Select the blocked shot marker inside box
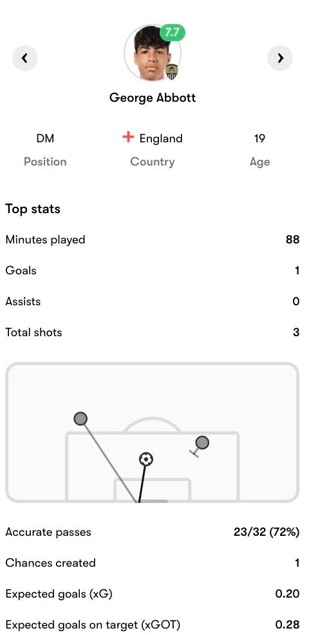The image size is (309, 644). click(x=202, y=442)
